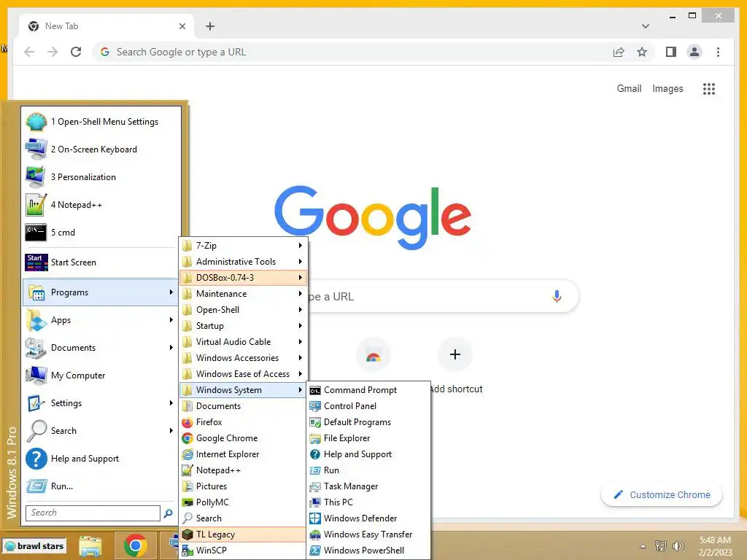The height and width of the screenshot is (560, 747).
Task: Open Pictures entry in Programs list
Action: coord(243,486)
